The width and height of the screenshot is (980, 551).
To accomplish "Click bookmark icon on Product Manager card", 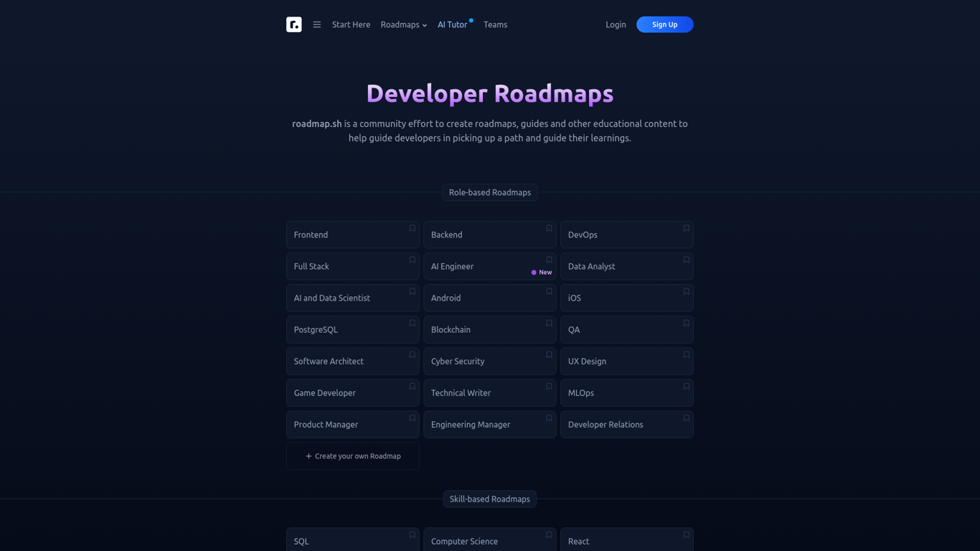I will pos(413,418).
